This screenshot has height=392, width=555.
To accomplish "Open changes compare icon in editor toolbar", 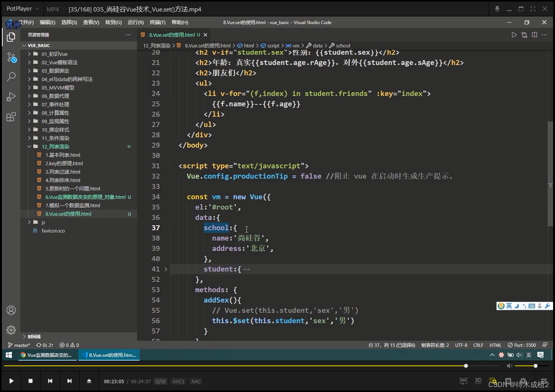I will (524, 35).
